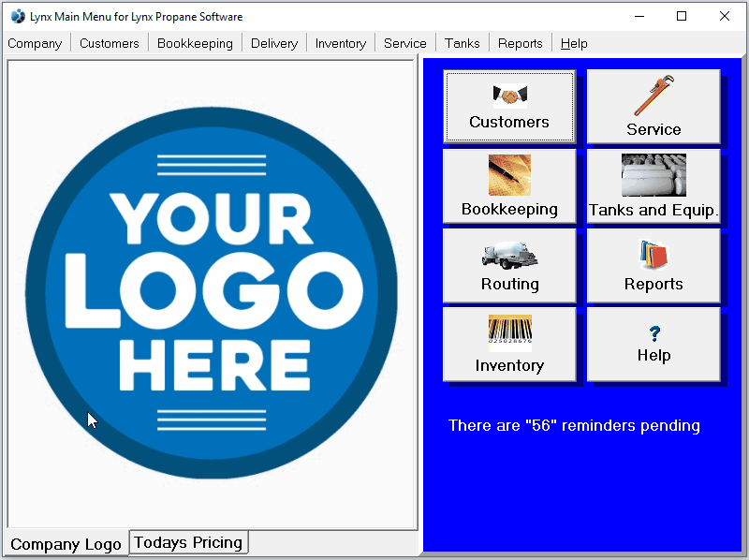Select the Company Logo tab
The image size is (749, 560).
point(66,543)
